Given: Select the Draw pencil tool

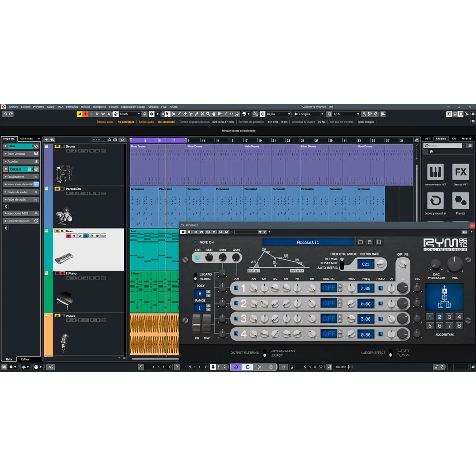Looking at the screenshot, I should point(179,114).
